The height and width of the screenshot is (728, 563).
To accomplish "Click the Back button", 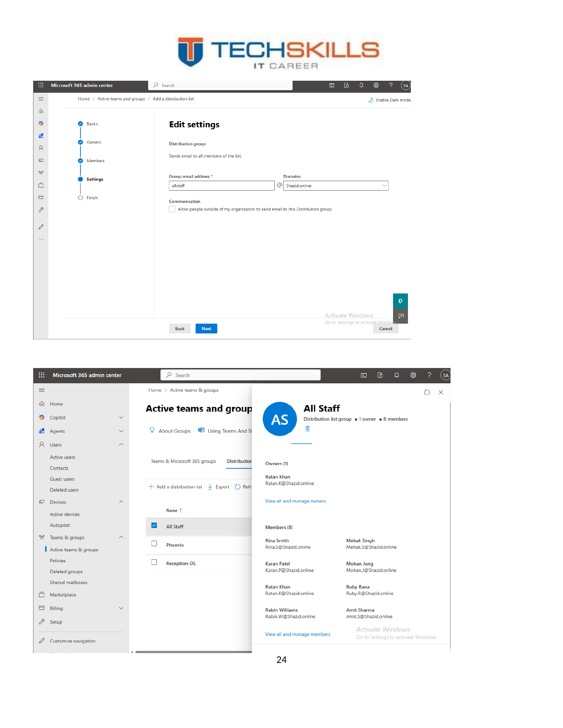I will click(180, 329).
